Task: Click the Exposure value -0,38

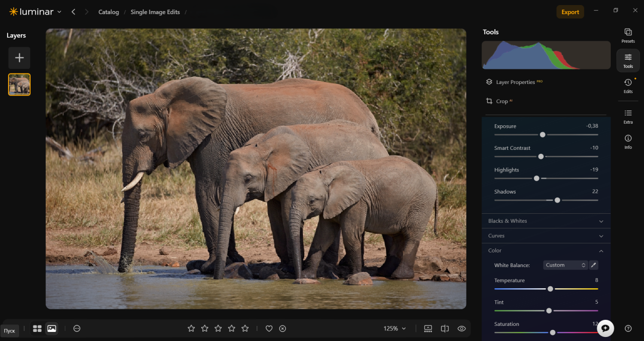Action: point(592,126)
